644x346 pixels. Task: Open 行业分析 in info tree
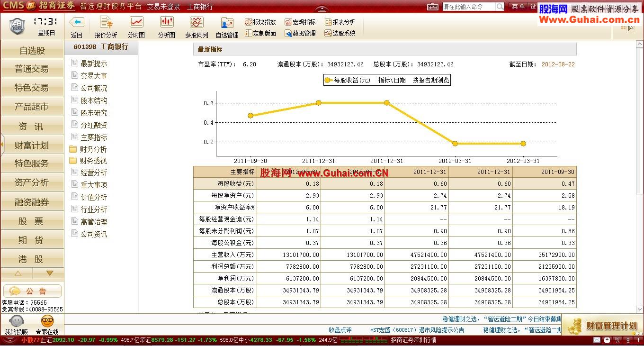click(94, 209)
